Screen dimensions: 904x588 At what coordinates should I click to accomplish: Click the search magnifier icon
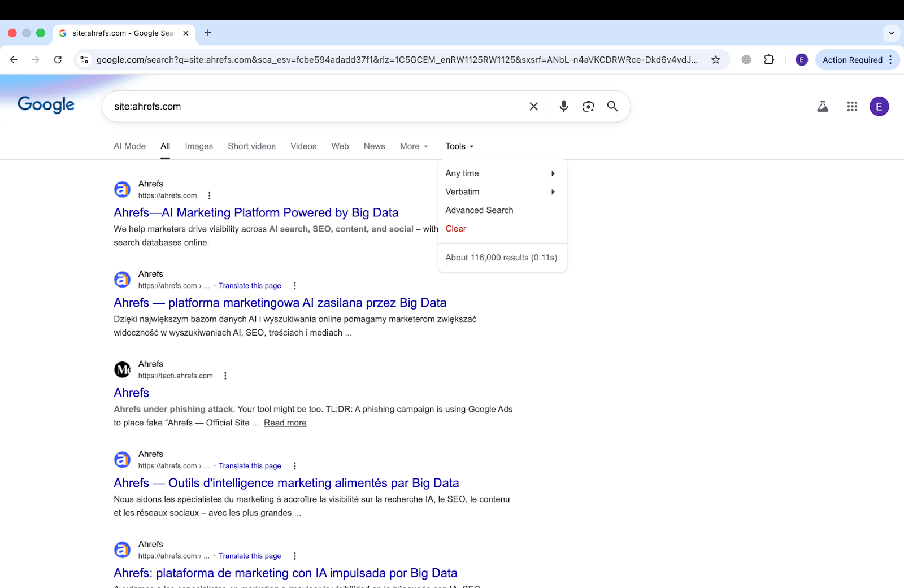coord(612,106)
